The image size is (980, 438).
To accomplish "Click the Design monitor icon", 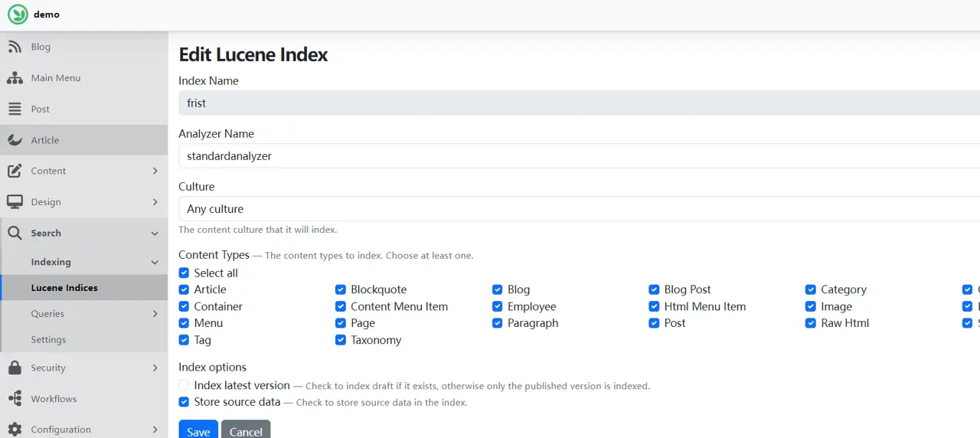I will pyautogui.click(x=15, y=202).
